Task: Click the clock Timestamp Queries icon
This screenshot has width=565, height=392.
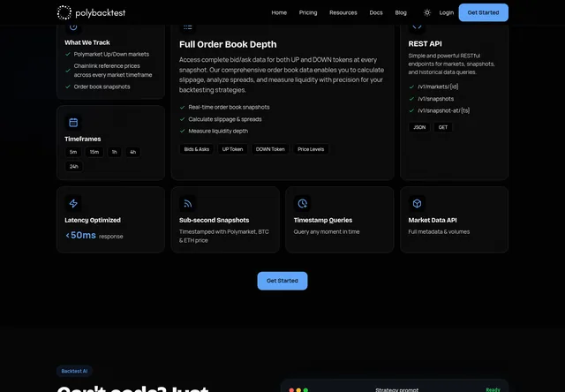Action: coord(302,204)
